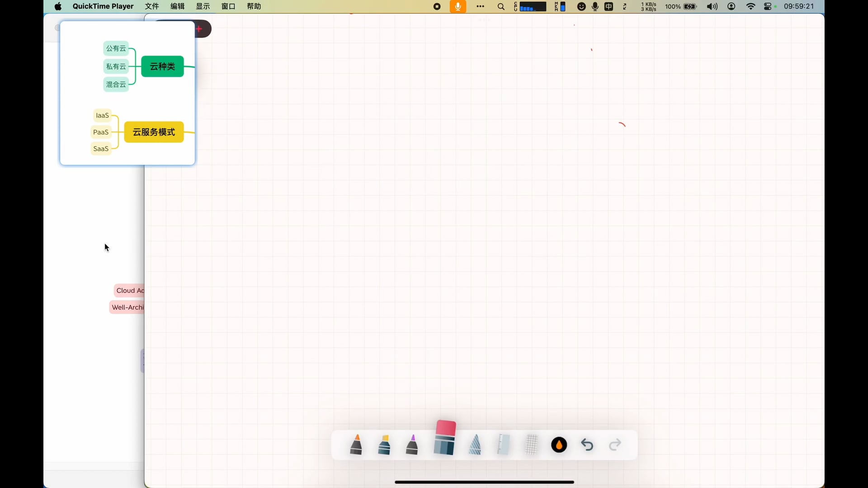
Task: Select the orange-tipped pen tool
Action: tap(356, 445)
